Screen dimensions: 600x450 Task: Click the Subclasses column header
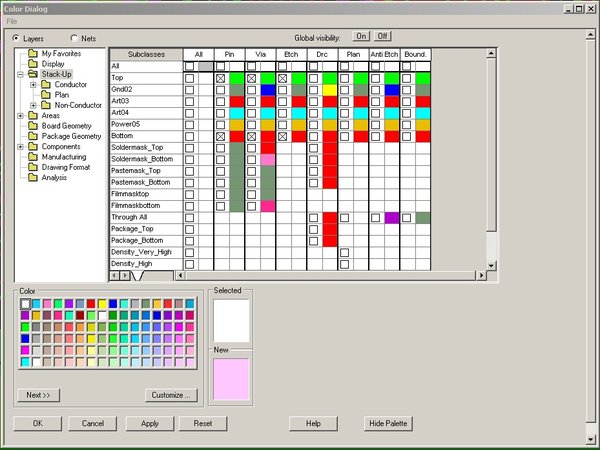(x=146, y=54)
